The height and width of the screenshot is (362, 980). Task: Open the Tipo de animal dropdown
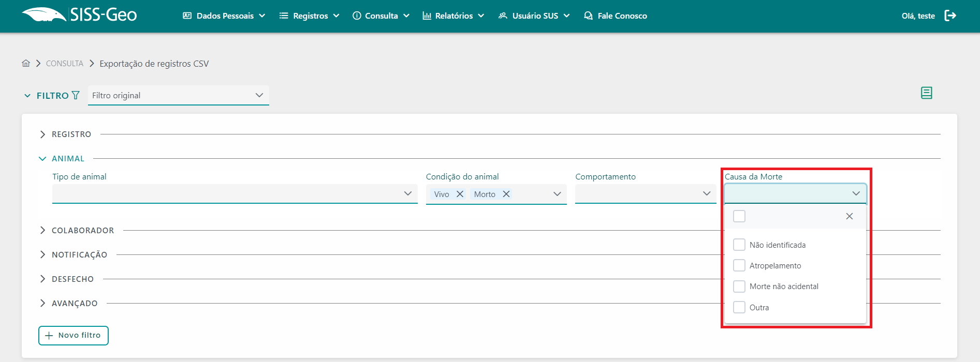(235, 193)
